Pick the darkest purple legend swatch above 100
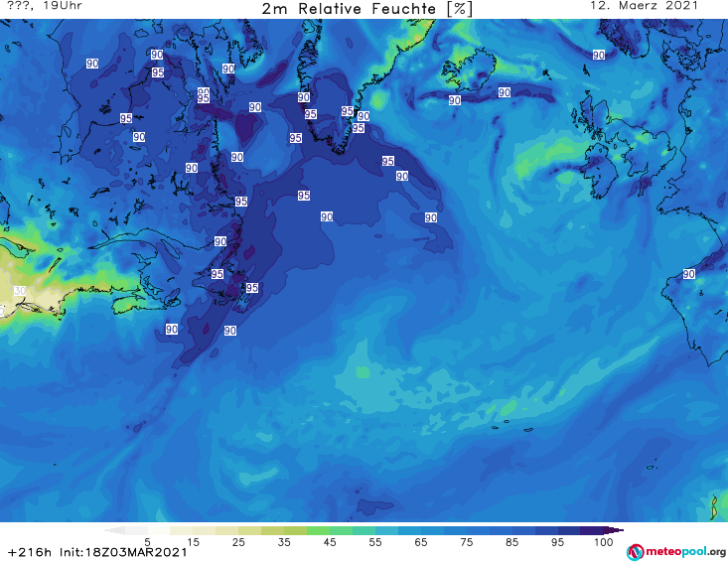 point(592,530)
